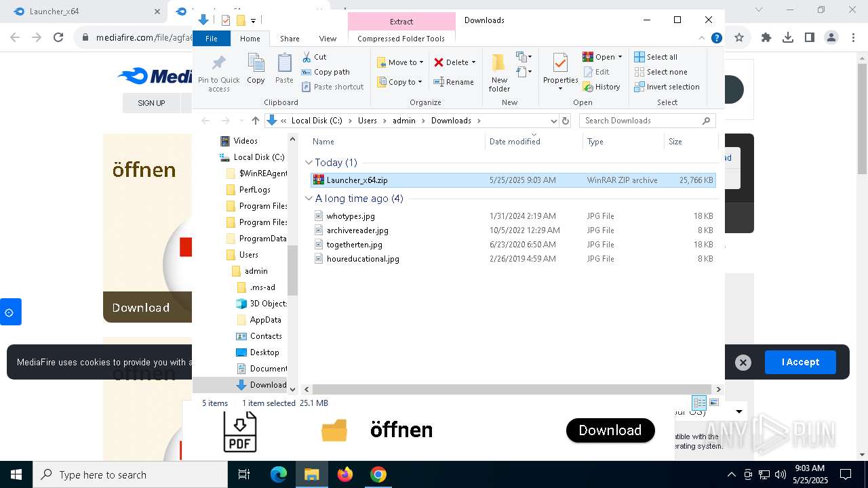Click Paste shortcut in ribbon
The height and width of the screenshot is (488, 868).
[x=332, y=87]
